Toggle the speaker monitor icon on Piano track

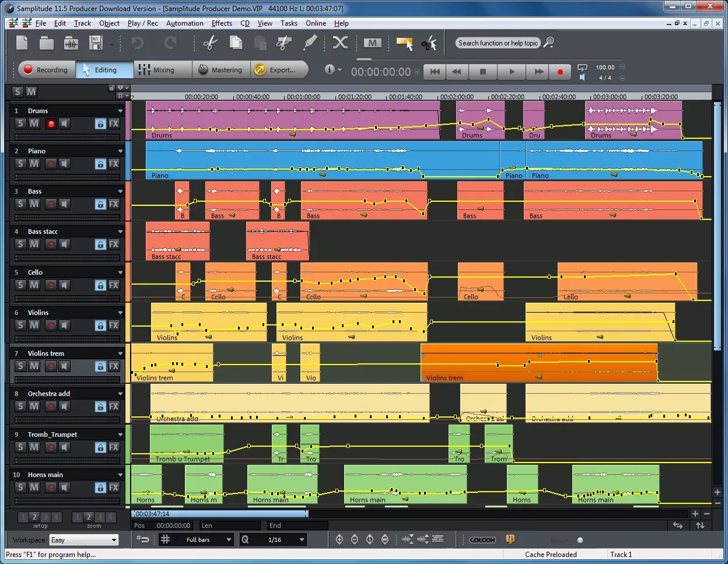tap(65, 164)
